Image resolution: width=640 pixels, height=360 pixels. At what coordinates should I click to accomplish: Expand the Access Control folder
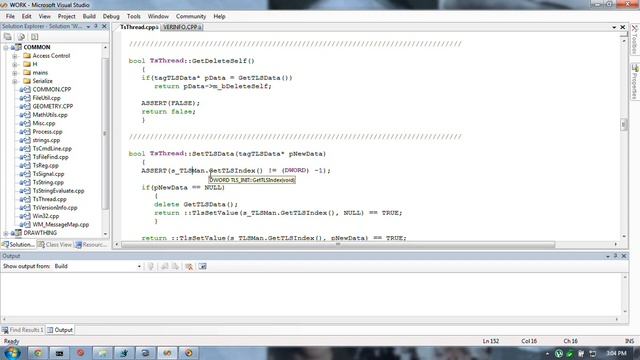(15, 56)
